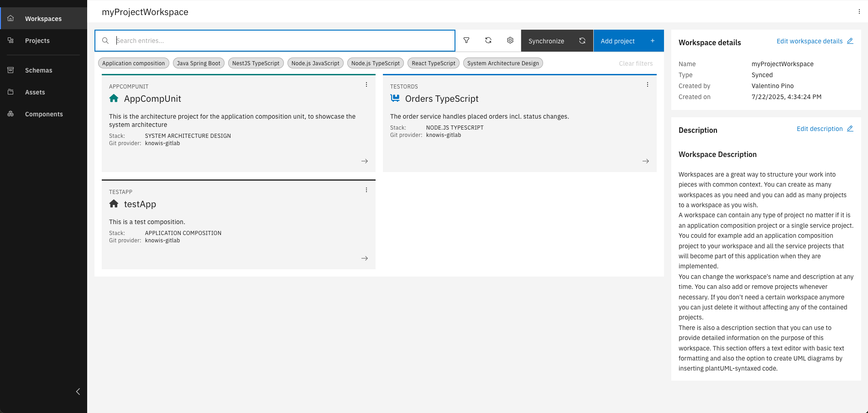868x413 pixels.
Task: Focus the Search entries input field
Action: coord(283,41)
